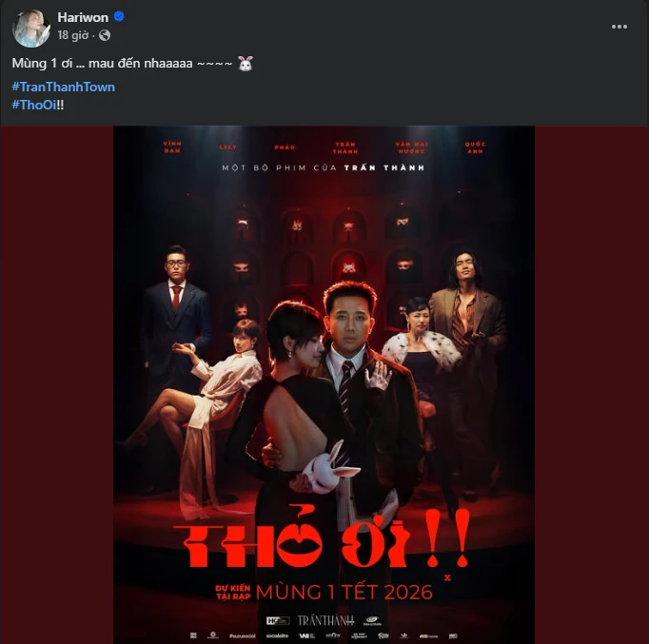Open the Hariwon profile name link
Image resolution: width=649 pixels, height=644 pixels.
click(84, 17)
